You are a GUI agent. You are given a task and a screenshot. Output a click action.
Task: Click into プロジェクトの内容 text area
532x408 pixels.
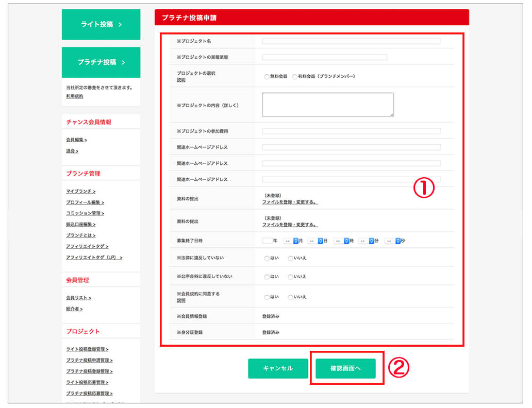(327, 105)
